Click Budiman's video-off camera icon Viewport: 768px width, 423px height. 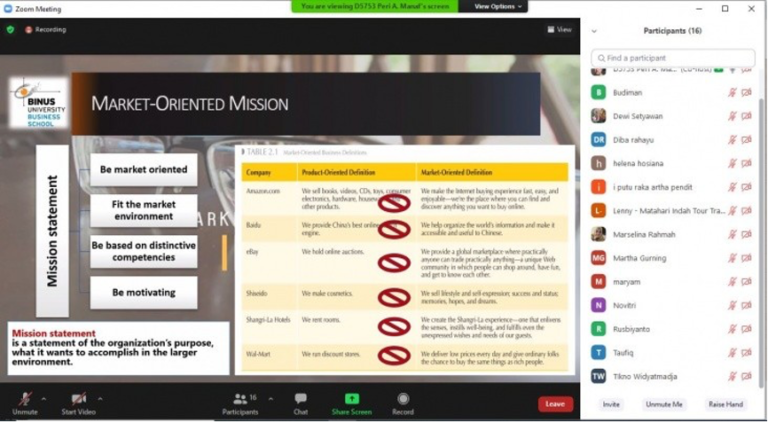tap(746, 93)
